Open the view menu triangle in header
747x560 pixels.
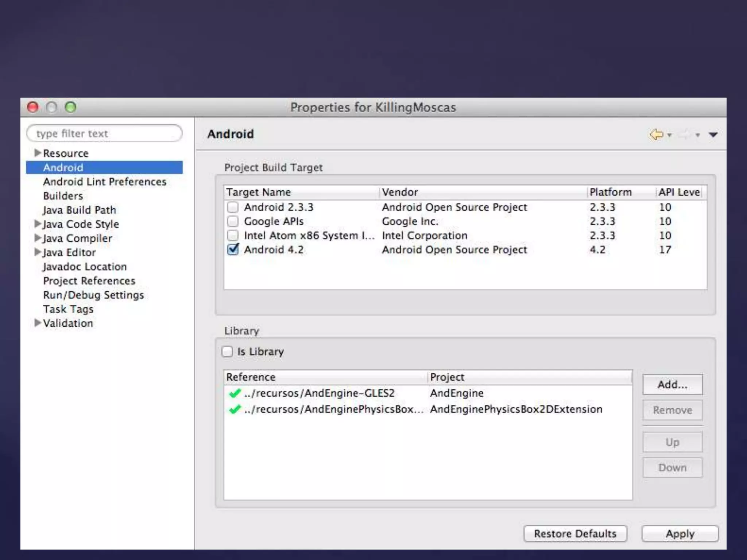click(713, 135)
